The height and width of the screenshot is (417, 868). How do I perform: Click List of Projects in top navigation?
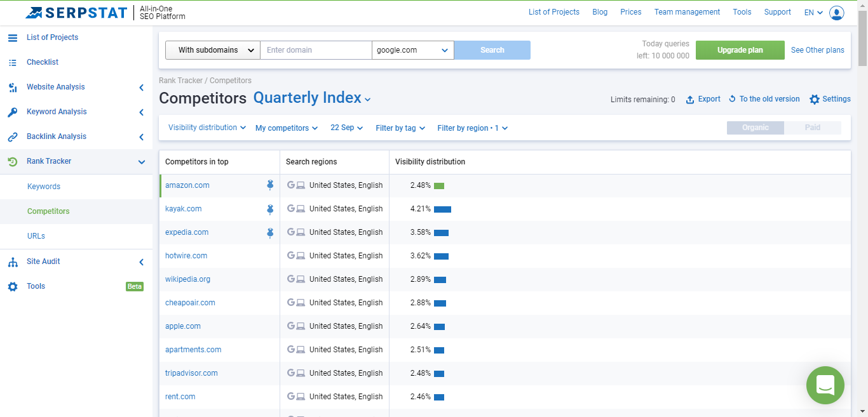[554, 12]
